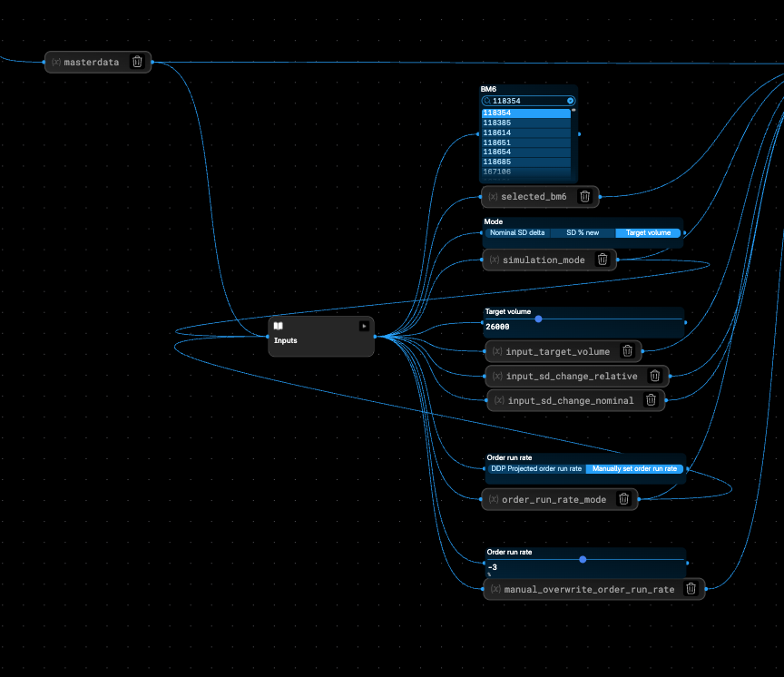
Task: Remove simulation_mode node with its trash icon
Action: click(x=603, y=260)
